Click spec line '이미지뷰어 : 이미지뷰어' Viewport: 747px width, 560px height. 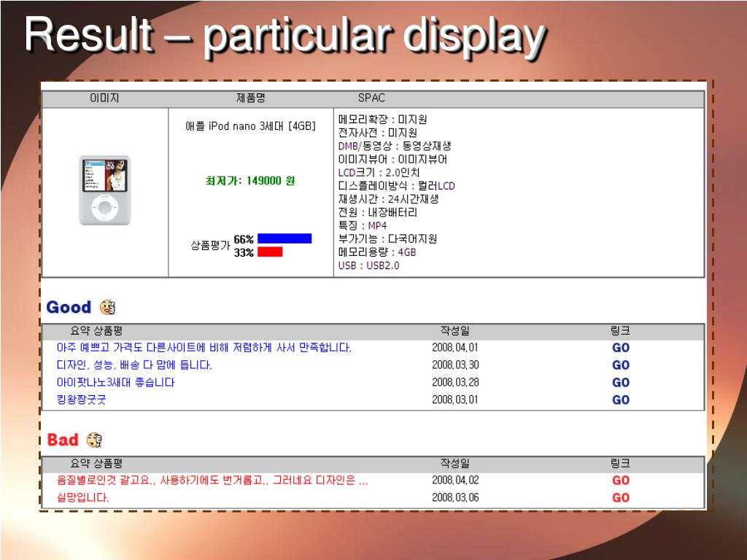click(x=392, y=160)
